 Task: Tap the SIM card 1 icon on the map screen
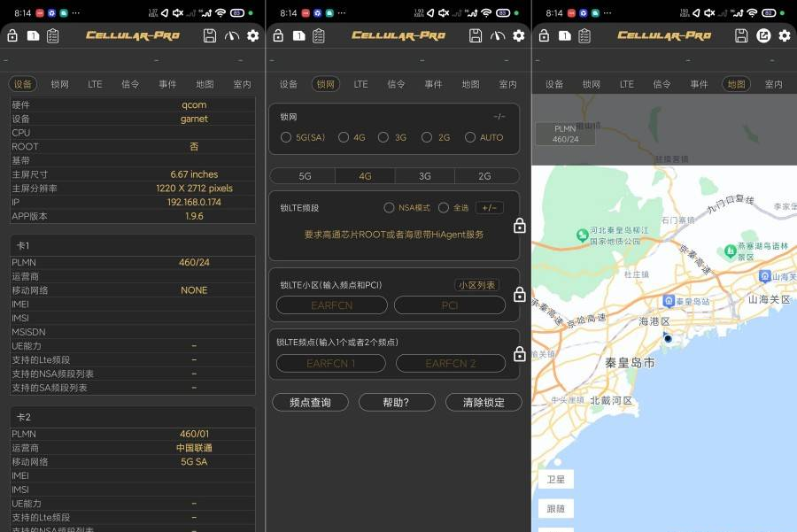(x=564, y=35)
